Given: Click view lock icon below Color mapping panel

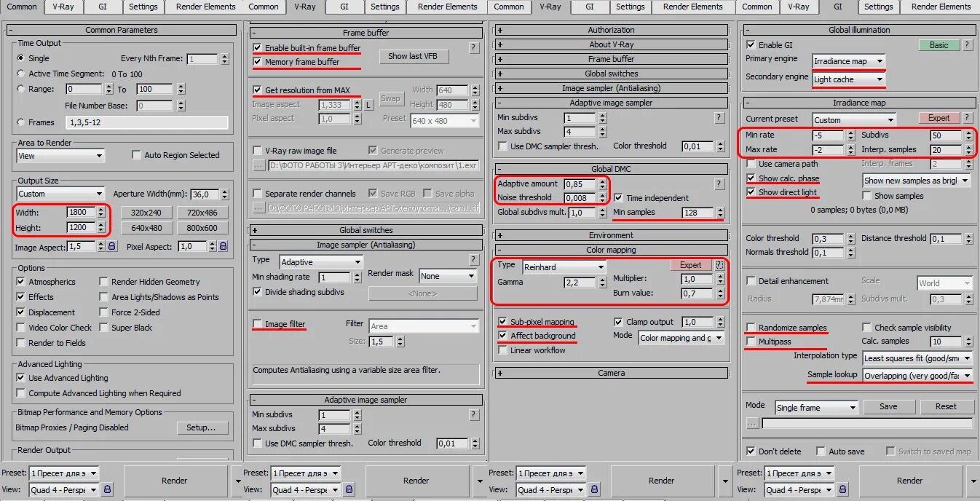Looking at the screenshot, I should [x=594, y=490].
